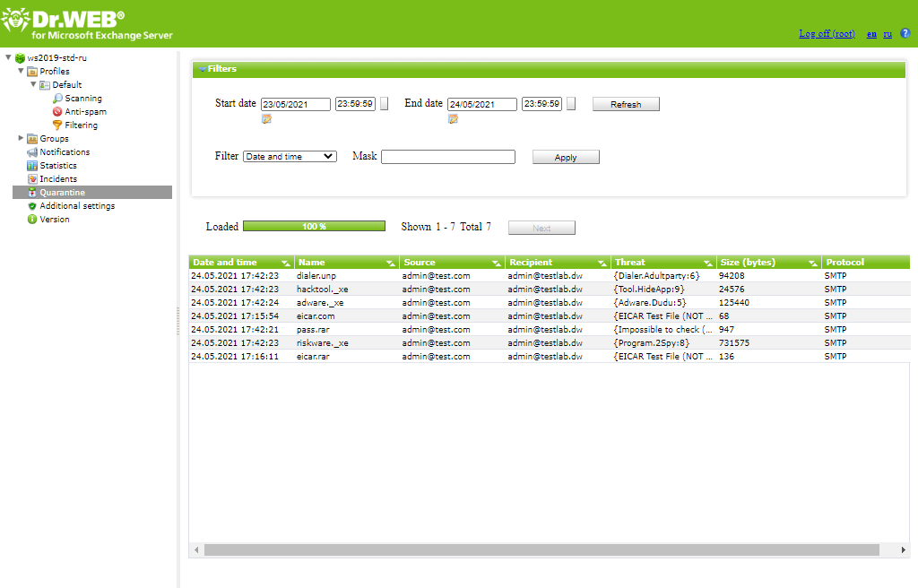Click the Dr.WEB spider logo

[15, 20]
